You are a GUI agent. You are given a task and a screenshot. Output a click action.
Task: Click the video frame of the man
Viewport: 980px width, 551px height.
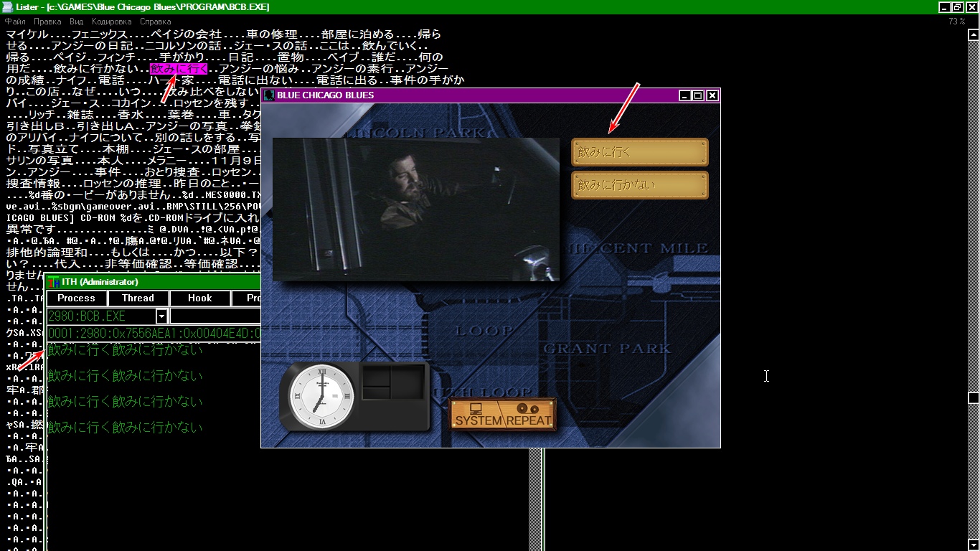(415, 209)
